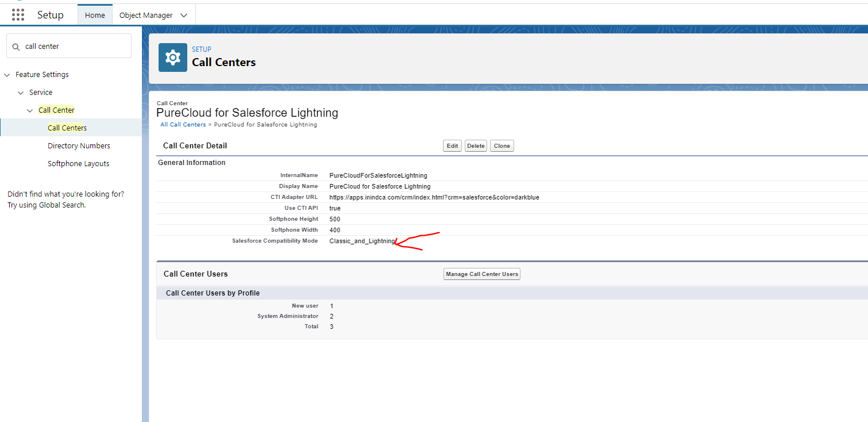Viewport: 868px width, 422px height.
Task: Click the Setup gear icon beside Call Centers
Action: (173, 57)
